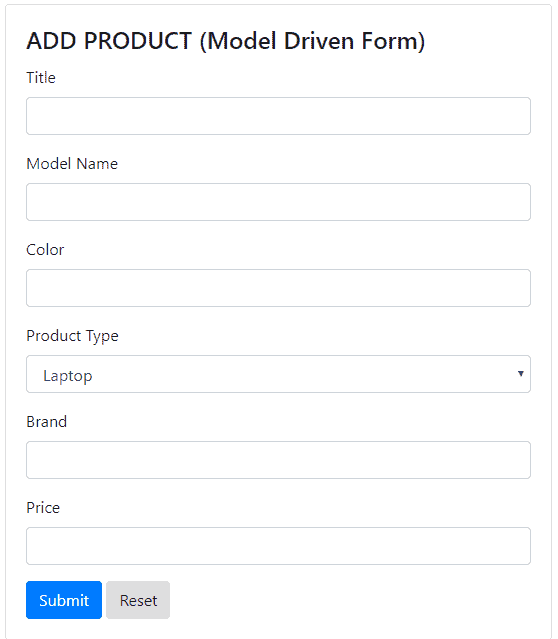Click the ADD PRODUCT heading words

(x=109, y=41)
